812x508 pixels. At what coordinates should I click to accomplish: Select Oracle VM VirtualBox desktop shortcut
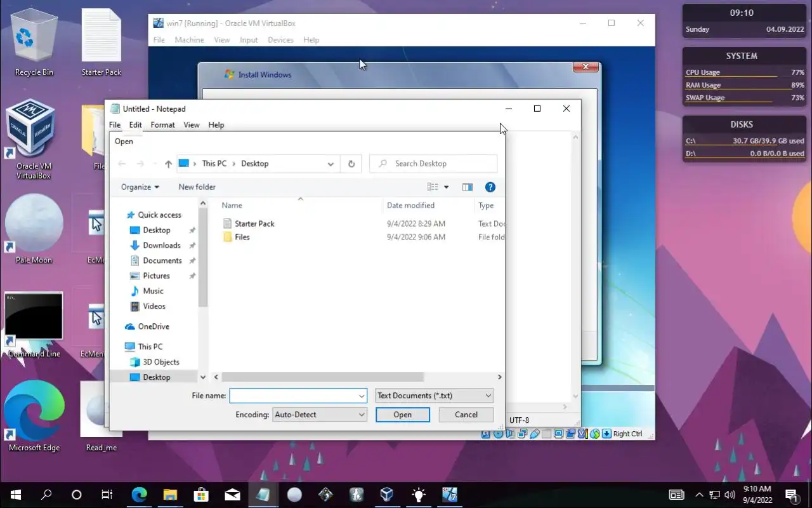[x=34, y=138]
